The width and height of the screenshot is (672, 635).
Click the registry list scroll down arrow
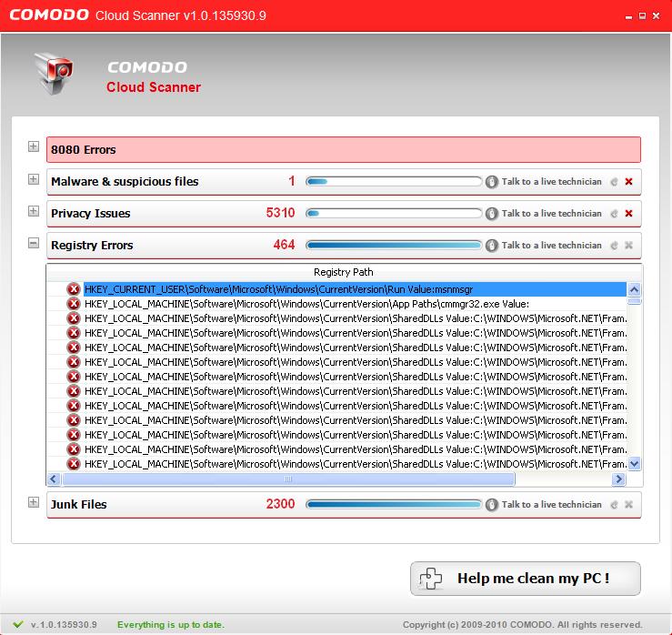click(x=635, y=464)
